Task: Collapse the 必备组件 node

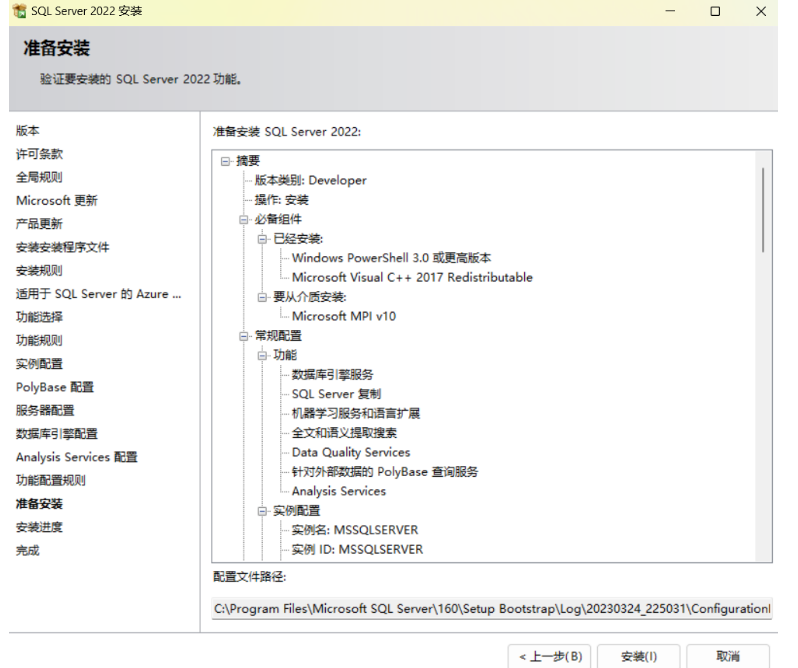Action: [244, 219]
